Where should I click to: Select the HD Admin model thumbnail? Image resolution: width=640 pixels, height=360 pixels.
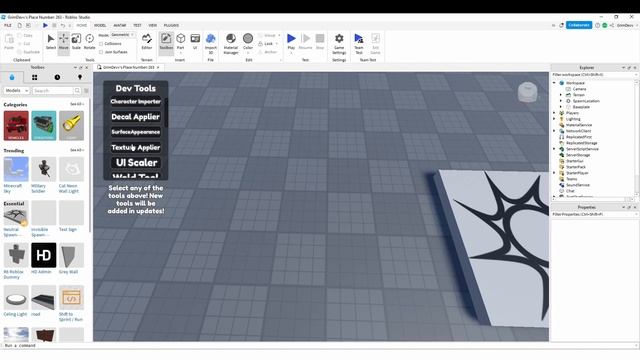(x=44, y=255)
